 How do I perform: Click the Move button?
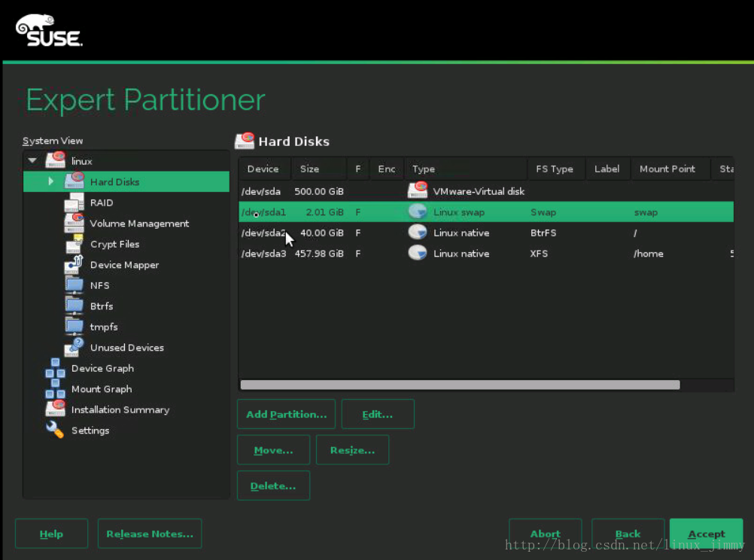[x=273, y=450]
